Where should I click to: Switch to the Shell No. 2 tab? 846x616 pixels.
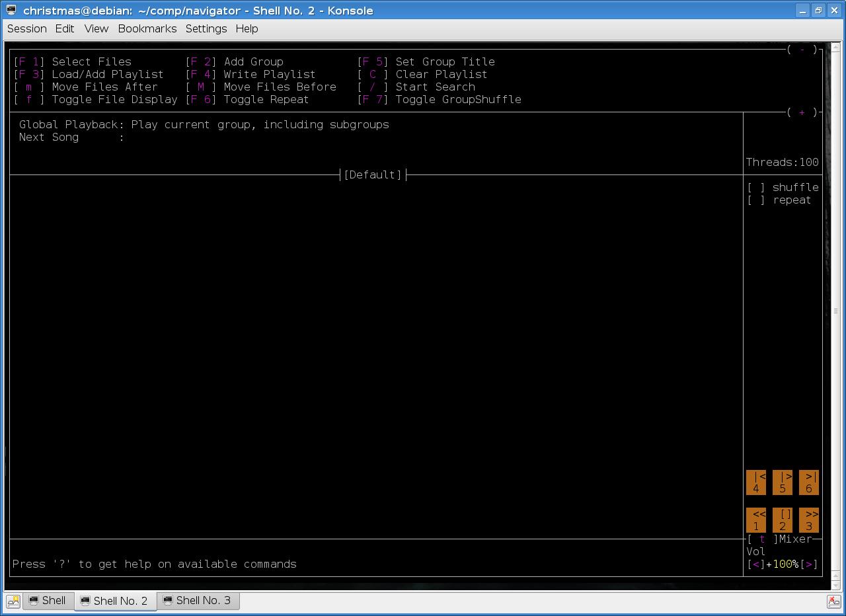pos(115,601)
